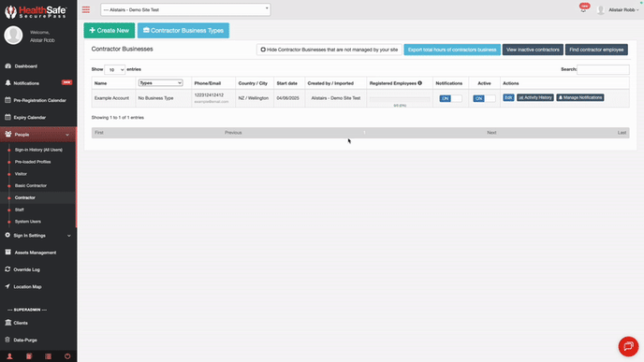Click the Next pagination link
Viewport: 644px width, 362px height.
point(491,133)
